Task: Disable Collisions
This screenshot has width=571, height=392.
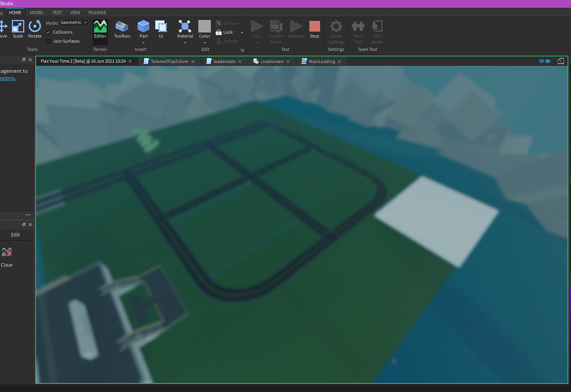Action: coord(48,32)
